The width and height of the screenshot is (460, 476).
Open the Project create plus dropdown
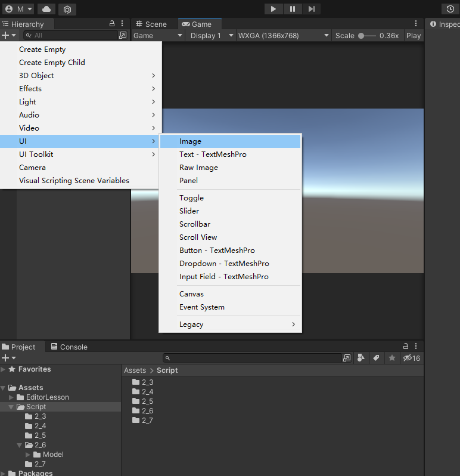(x=8, y=358)
